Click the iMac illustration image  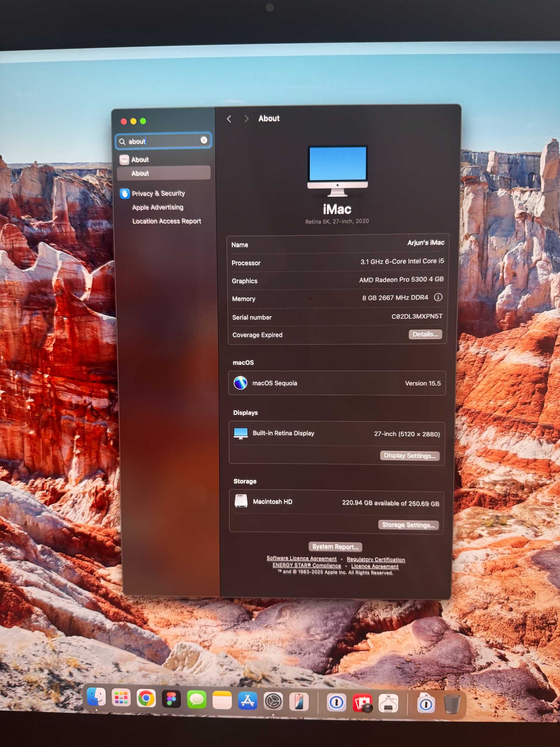coord(338,171)
